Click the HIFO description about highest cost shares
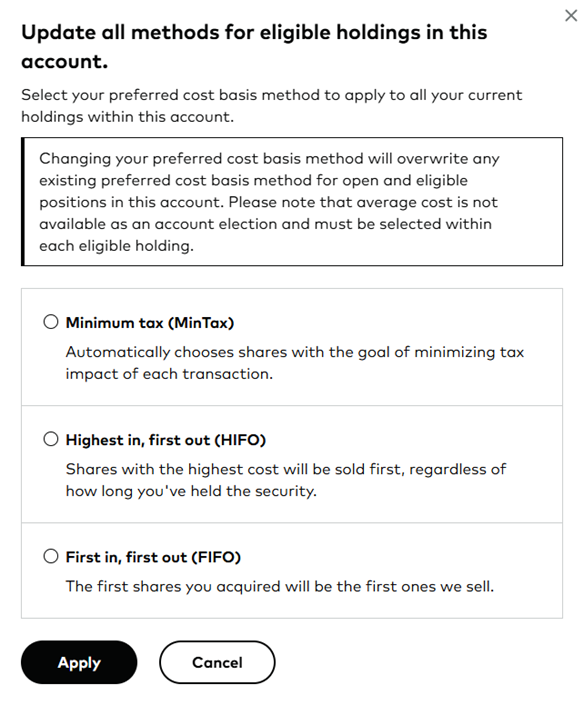584x705 pixels. pos(286,480)
